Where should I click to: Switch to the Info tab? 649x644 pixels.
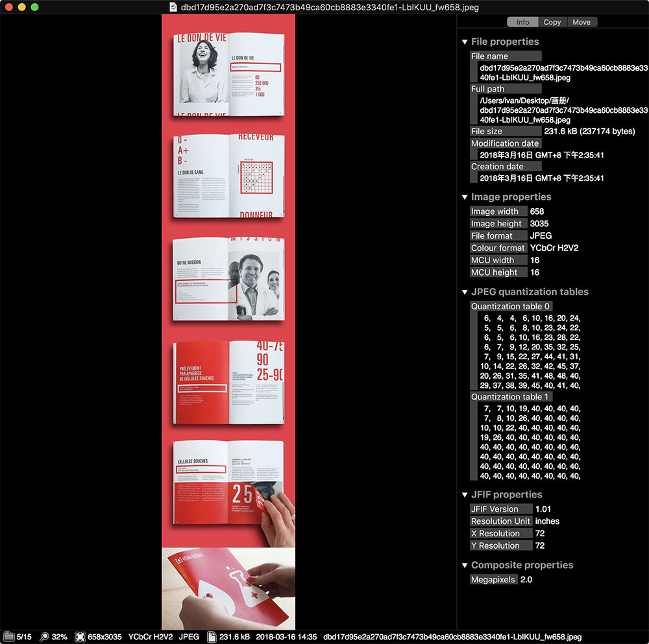pyautogui.click(x=522, y=22)
